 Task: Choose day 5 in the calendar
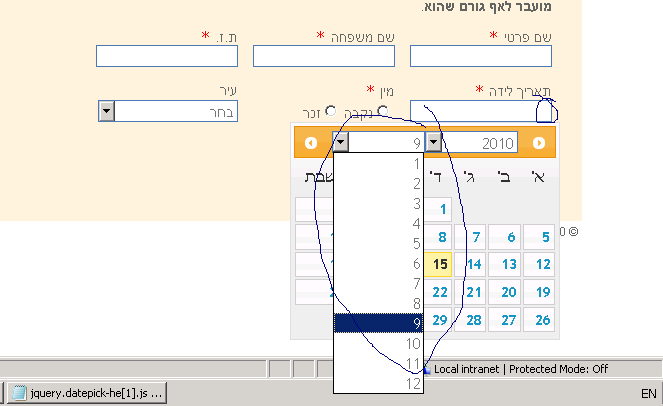click(x=541, y=237)
